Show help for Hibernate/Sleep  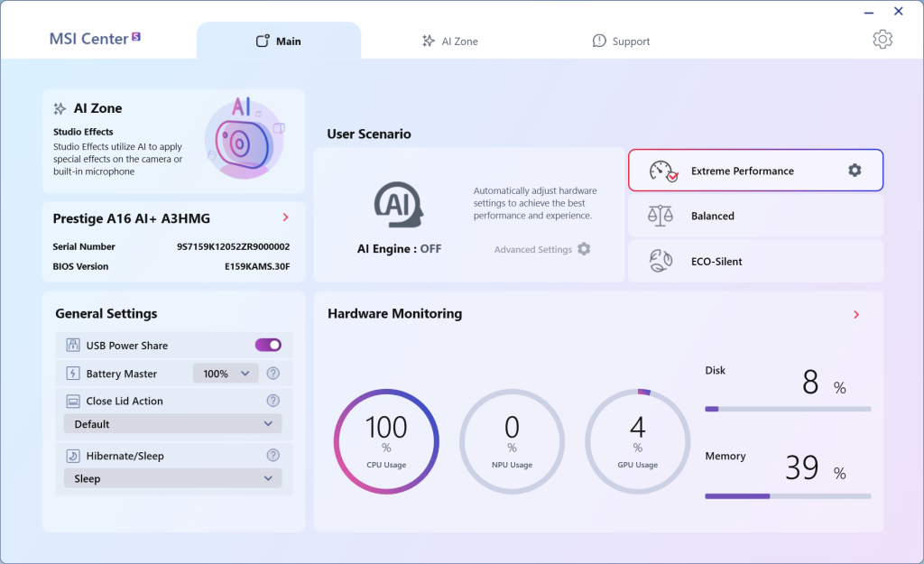pos(273,455)
